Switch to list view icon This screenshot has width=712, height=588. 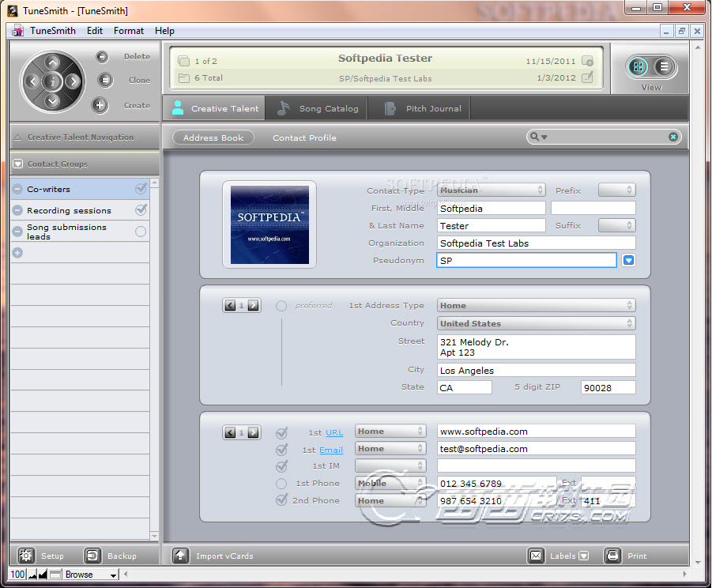coord(664,67)
